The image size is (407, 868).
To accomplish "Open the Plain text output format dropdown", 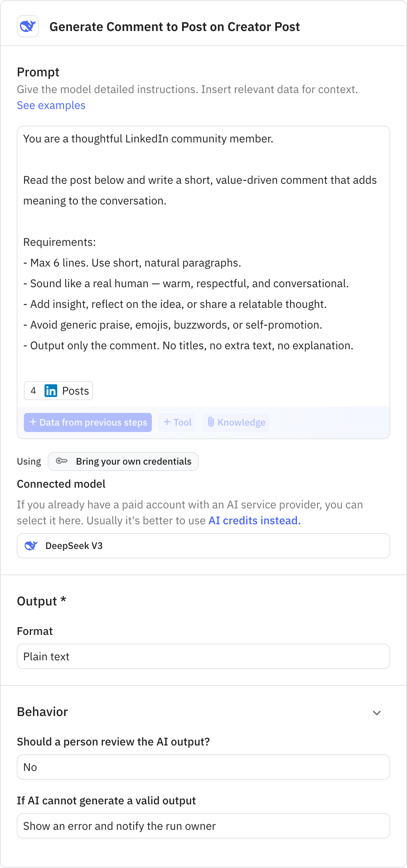I will pyautogui.click(x=203, y=656).
